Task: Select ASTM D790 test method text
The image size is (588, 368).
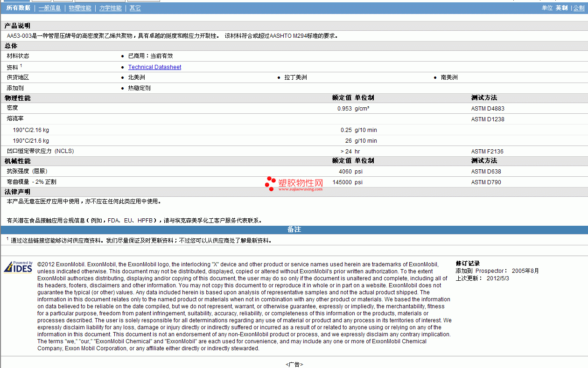Action: [x=486, y=182]
